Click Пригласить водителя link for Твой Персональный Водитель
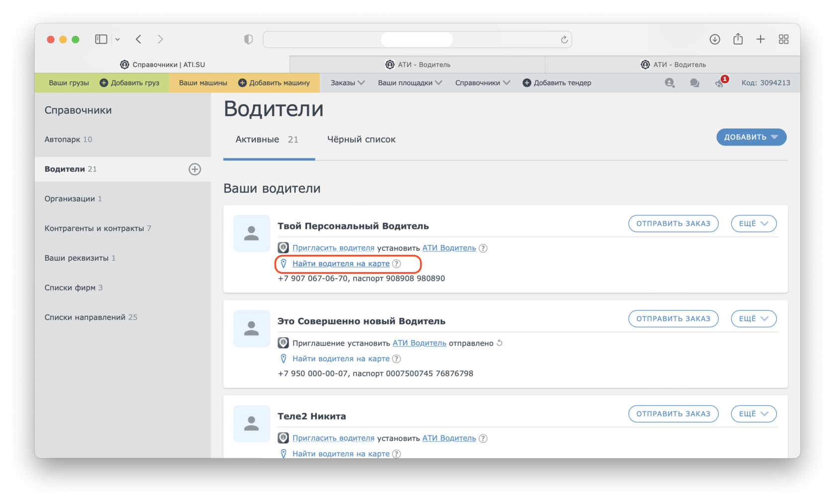The image size is (835, 504). coord(334,248)
